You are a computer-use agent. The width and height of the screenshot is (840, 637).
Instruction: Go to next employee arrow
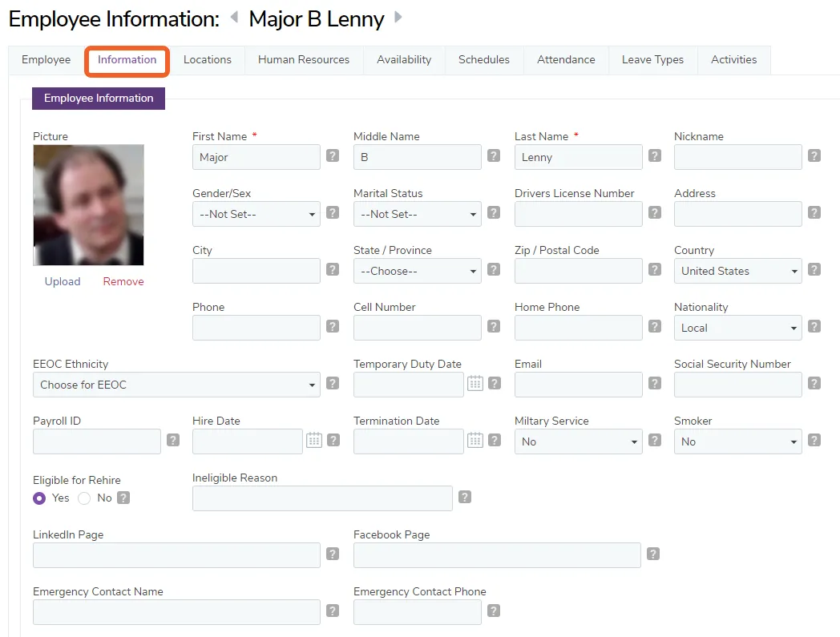click(398, 17)
